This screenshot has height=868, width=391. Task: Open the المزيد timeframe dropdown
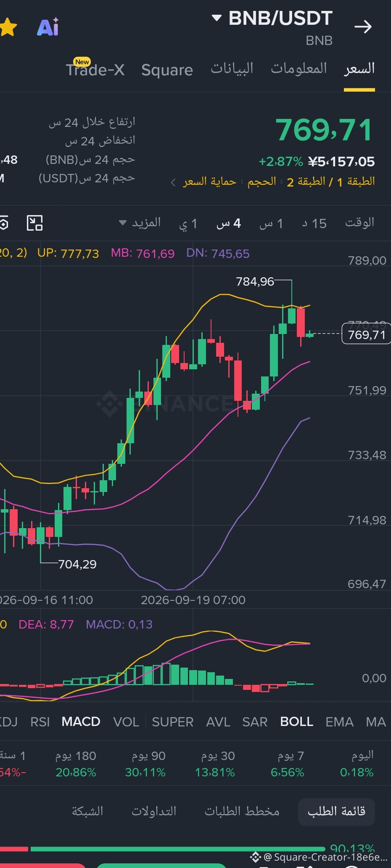(x=140, y=223)
